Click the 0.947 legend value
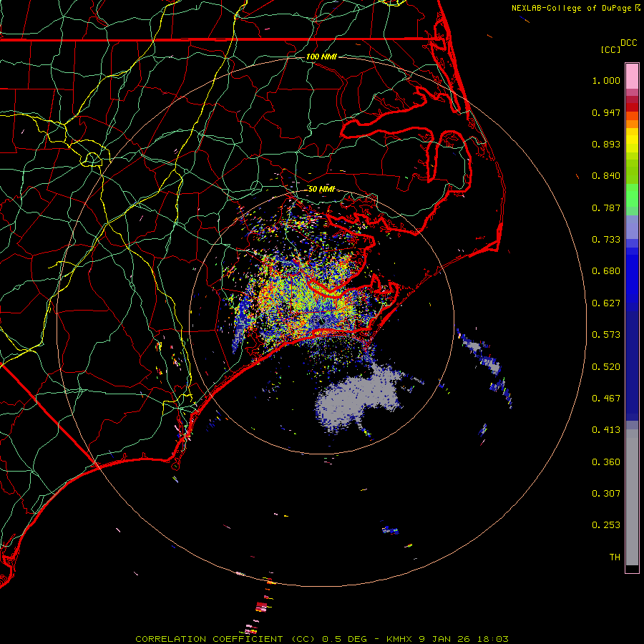 606,112
